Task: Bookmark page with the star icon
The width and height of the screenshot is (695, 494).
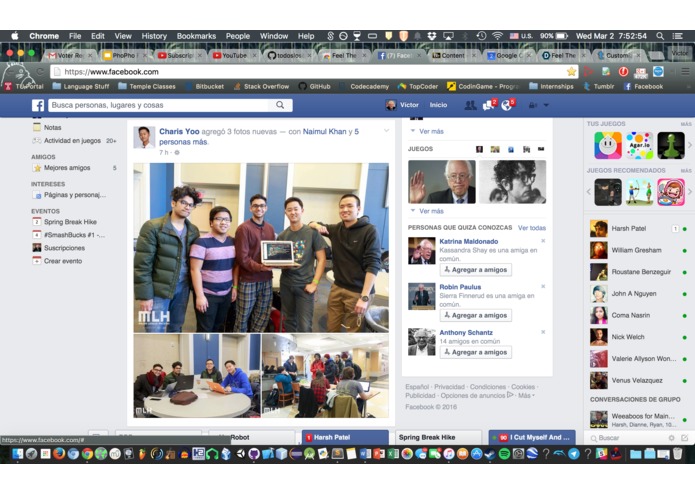Action: [x=571, y=71]
